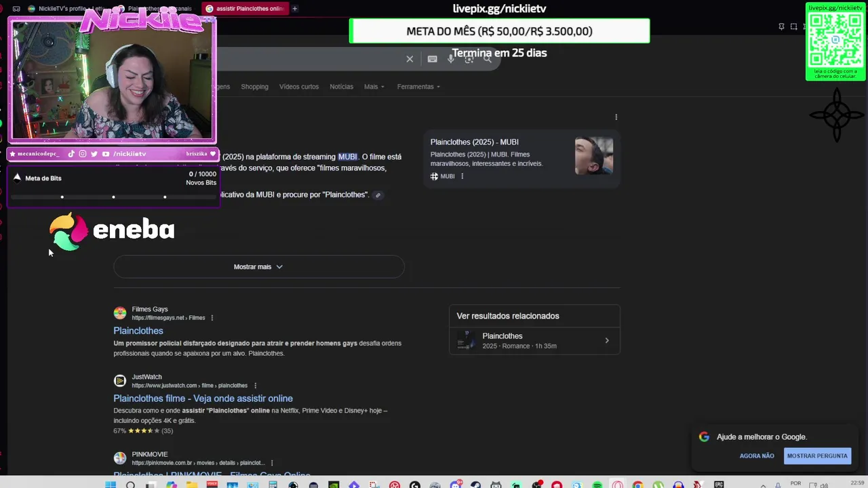The image size is (868, 488).
Task: Click the META DO MÊS donation goal bar
Action: (x=499, y=31)
